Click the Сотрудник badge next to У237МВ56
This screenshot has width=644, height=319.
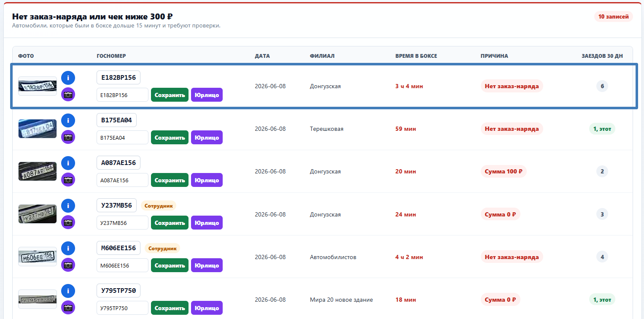[x=159, y=206]
